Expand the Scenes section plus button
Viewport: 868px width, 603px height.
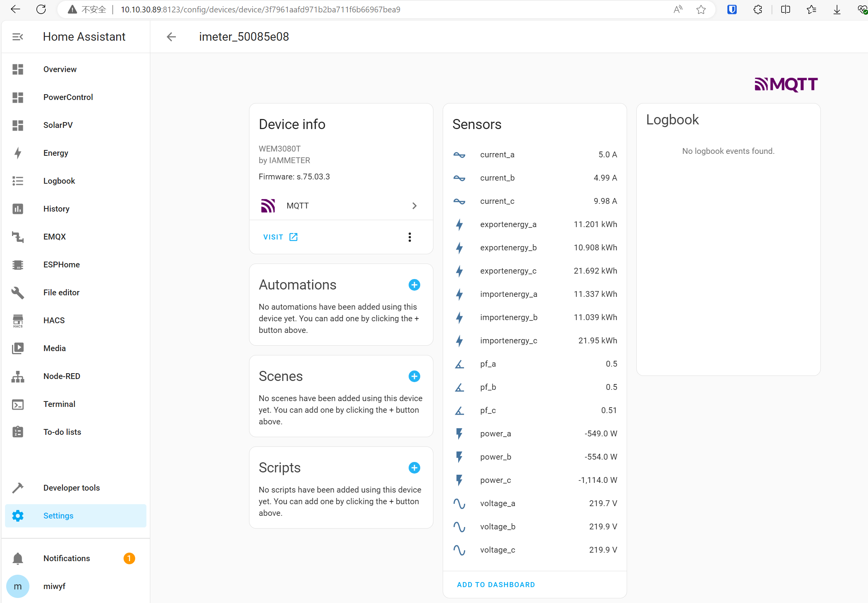pos(414,376)
